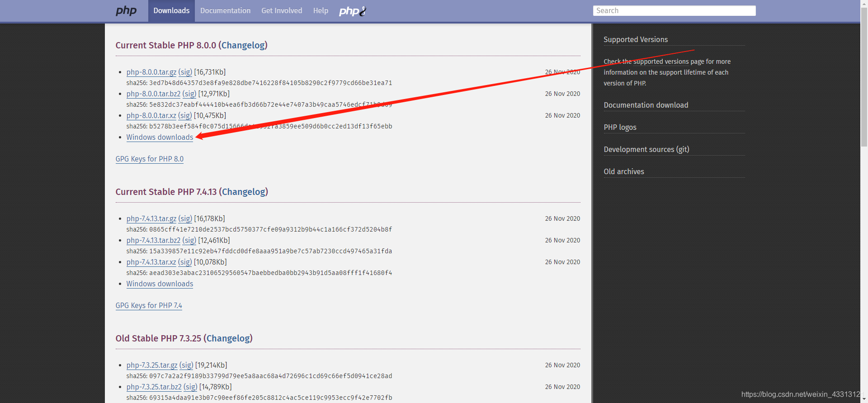Open Documentation download sidebar link

(x=646, y=105)
